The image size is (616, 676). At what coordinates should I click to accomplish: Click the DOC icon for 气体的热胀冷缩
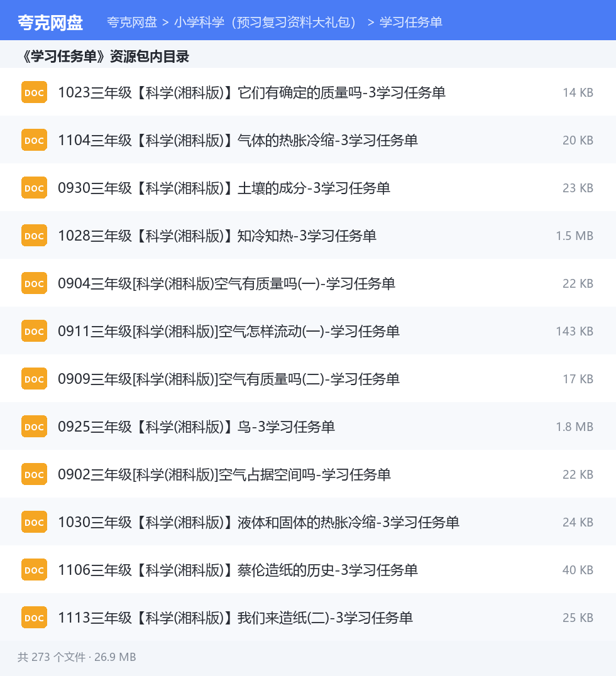(x=34, y=140)
